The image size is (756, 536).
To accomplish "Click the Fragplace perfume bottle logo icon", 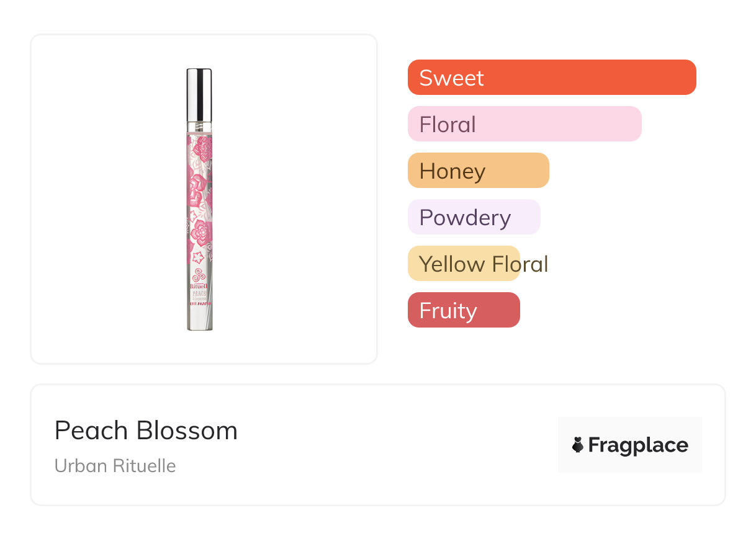I will pos(578,445).
